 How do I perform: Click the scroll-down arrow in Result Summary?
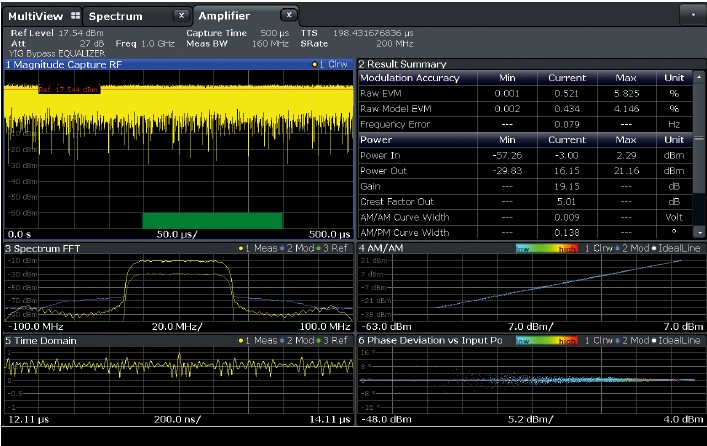700,232
